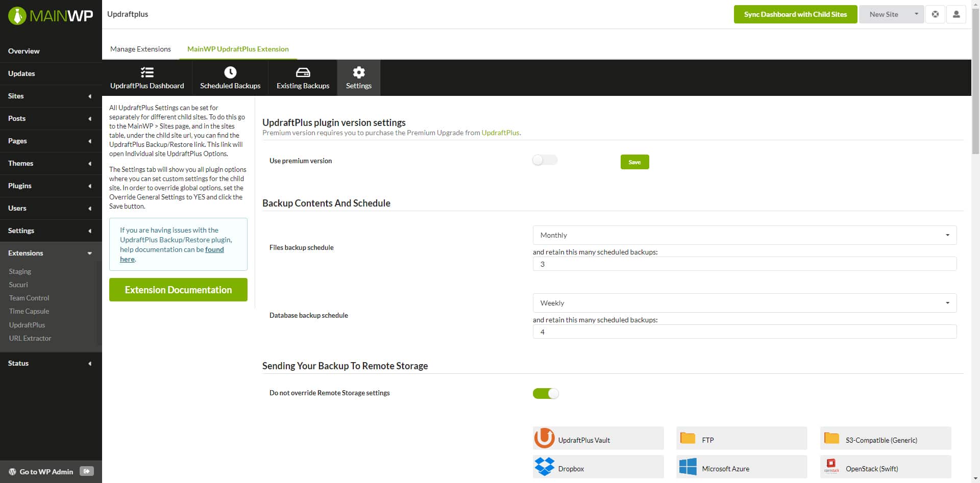Choose Dropbox as remote storage

coord(544,466)
